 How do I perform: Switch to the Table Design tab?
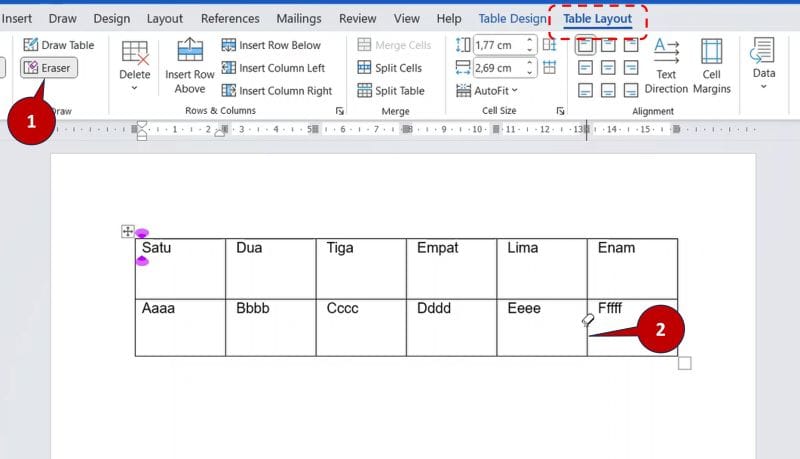(x=512, y=18)
